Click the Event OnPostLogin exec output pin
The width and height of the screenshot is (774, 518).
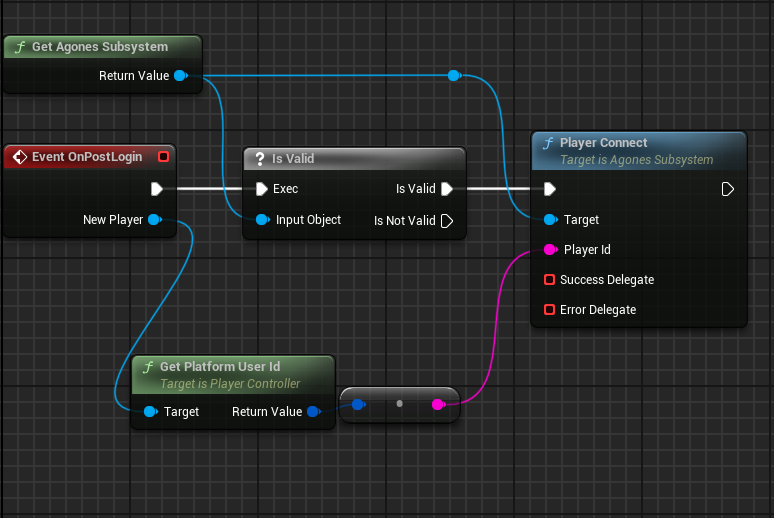pos(156,189)
